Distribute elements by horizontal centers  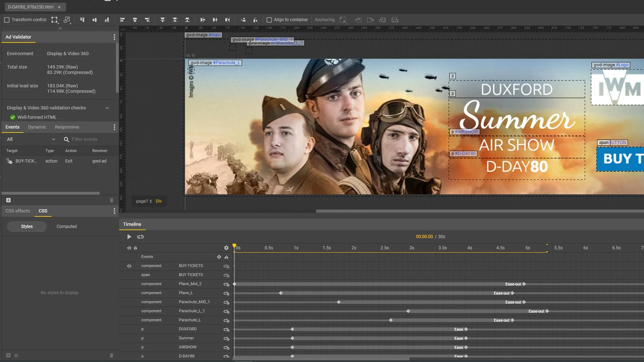click(x=215, y=20)
